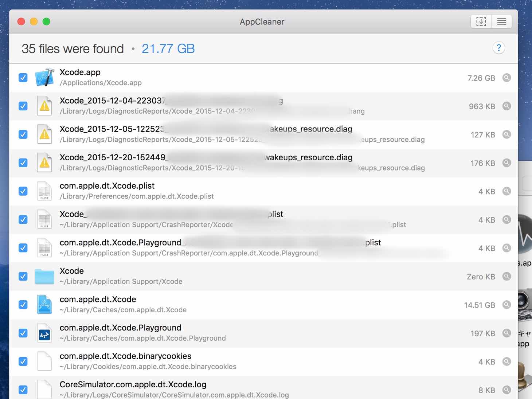Uncheck Xcode_2015-12-04-223037 report checkbox

tap(23, 106)
